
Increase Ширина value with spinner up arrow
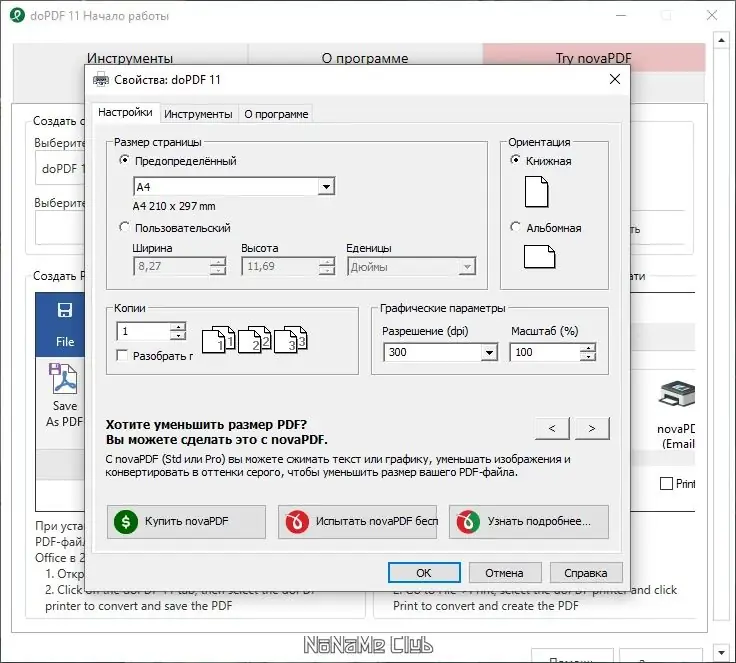[218, 262]
